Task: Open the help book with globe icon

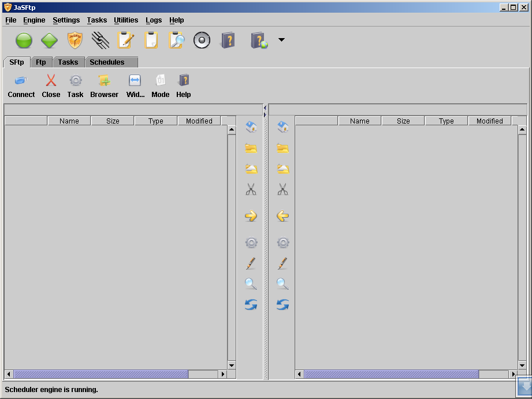Action: pyautogui.click(x=259, y=40)
